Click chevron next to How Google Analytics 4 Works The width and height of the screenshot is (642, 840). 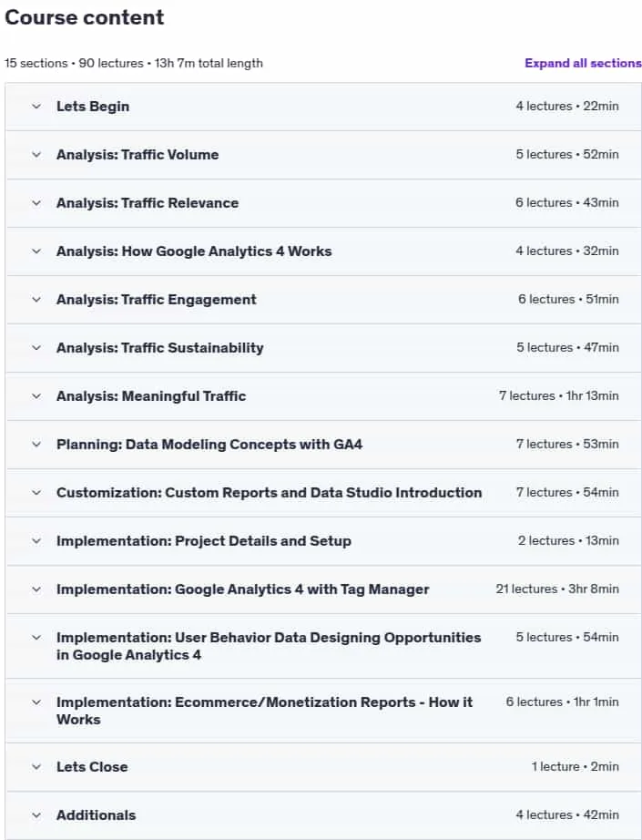click(x=36, y=251)
